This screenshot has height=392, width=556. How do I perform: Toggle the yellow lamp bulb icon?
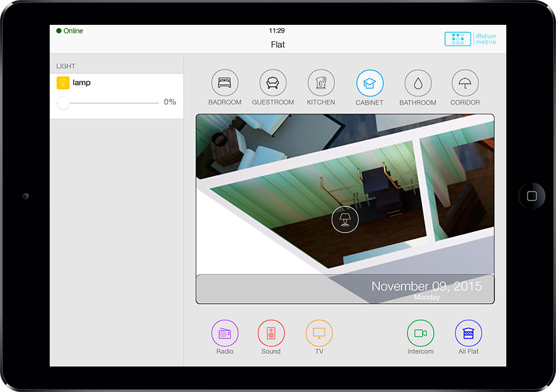[63, 83]
